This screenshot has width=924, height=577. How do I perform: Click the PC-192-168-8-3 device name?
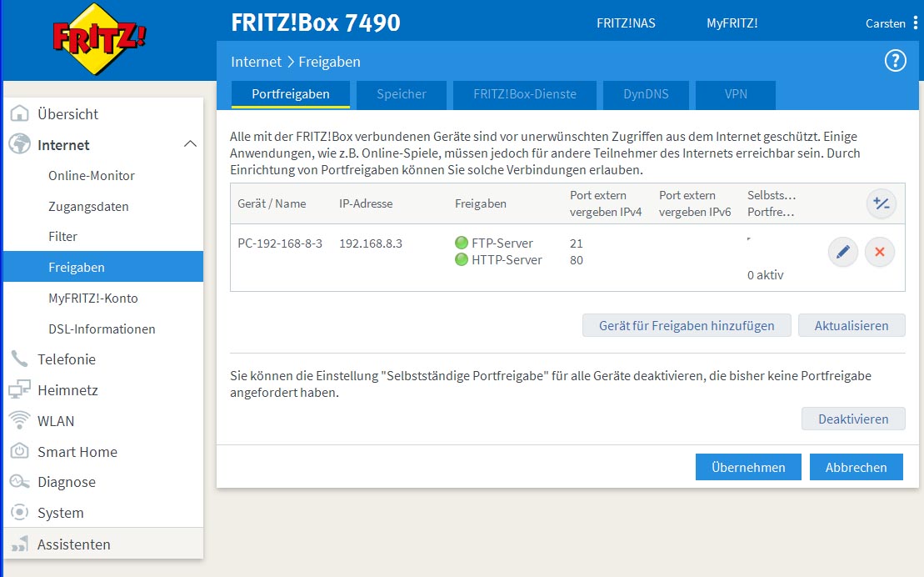(280, 243)
